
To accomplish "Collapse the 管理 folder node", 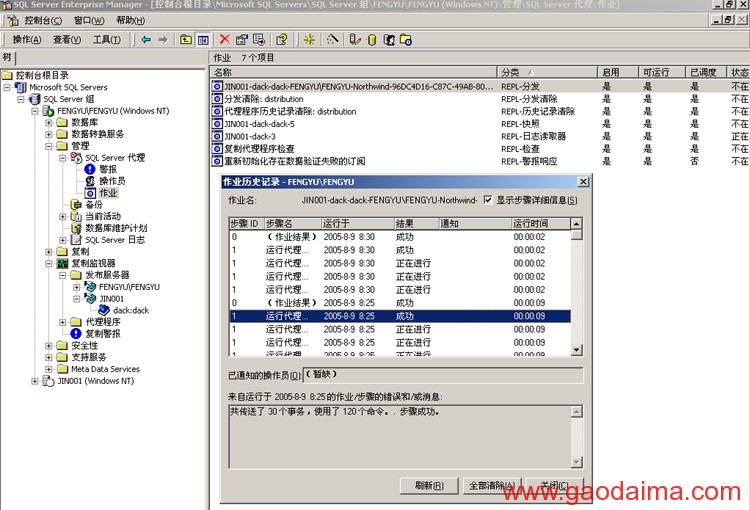I will 49,146.
